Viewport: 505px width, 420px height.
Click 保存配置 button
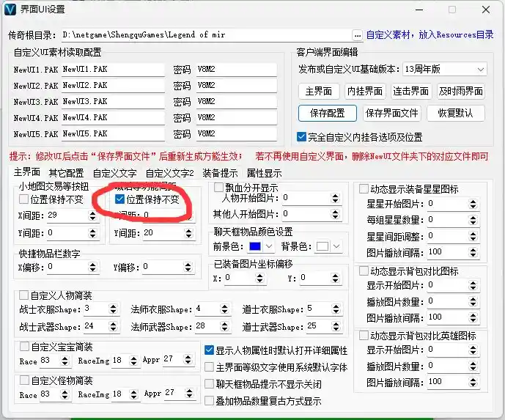click(x=327, y=113)
